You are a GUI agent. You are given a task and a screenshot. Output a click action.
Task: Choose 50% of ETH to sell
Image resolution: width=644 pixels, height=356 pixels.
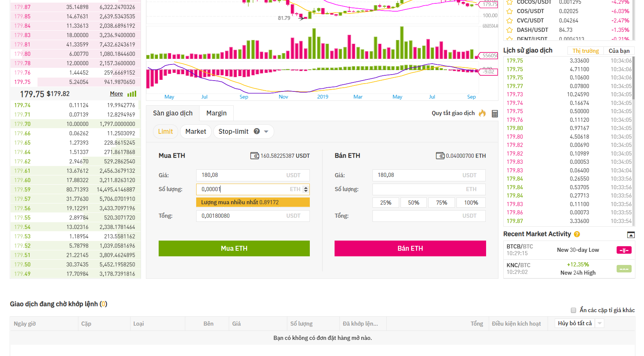point(413,203)
